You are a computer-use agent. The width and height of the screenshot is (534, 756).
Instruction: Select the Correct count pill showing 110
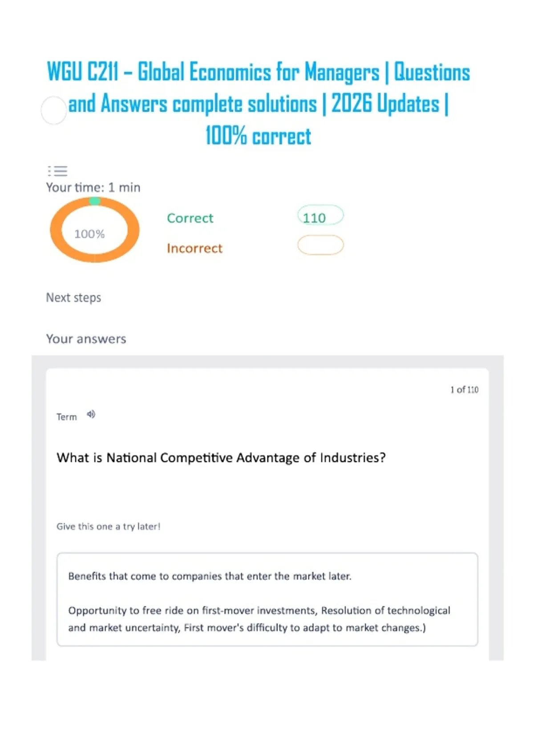click(x=320, y=216)
